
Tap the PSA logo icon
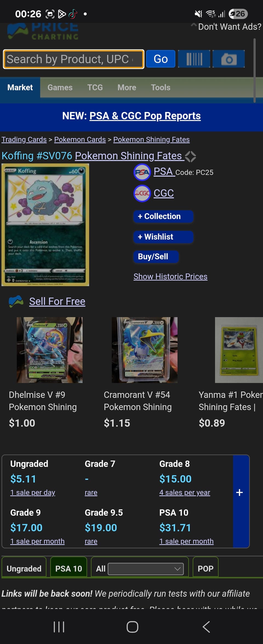pos(142,172)
